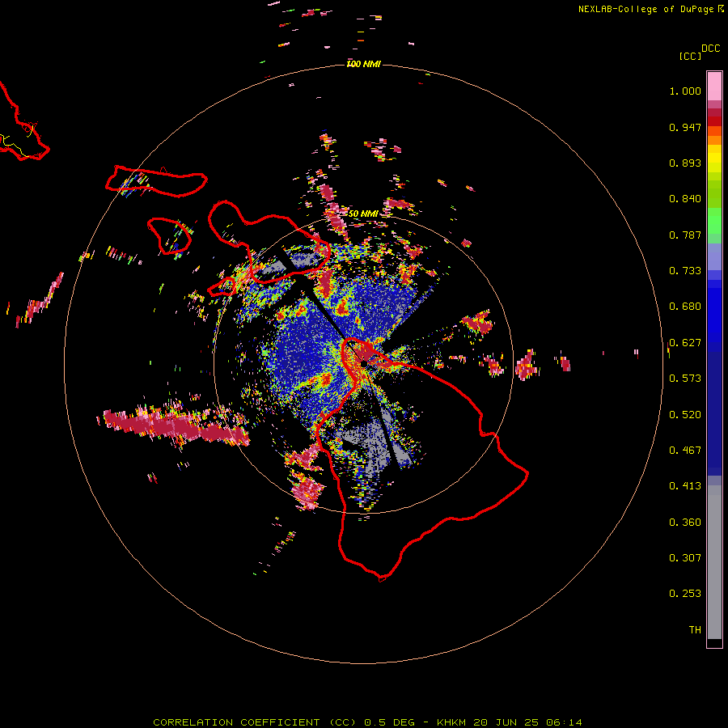Pick the lavender swatch above 0.733
Screen dimensions: 728x728
pyautogui.click(x=714, y=256)
